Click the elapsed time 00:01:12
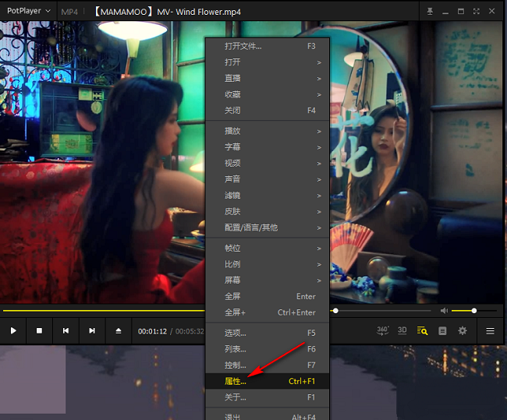Image resolution: width=507 pixels, height=420 pixels. click(x=152, y=331)
